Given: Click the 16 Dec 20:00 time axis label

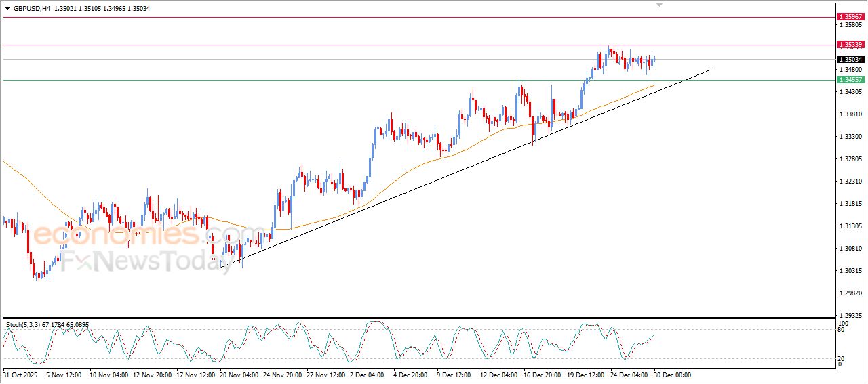Looking at the screenshot, I should point(542,375).
